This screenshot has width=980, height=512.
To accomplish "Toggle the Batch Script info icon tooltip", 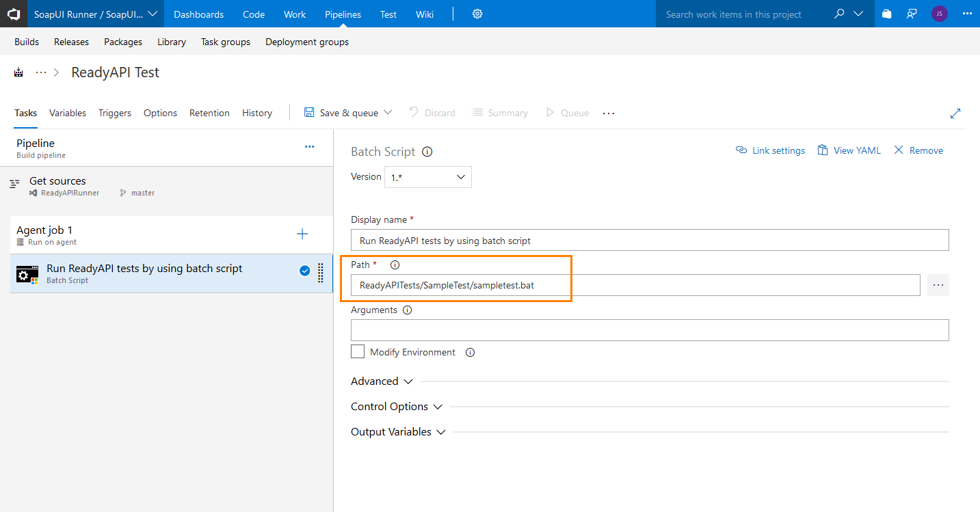I will 427,151.
